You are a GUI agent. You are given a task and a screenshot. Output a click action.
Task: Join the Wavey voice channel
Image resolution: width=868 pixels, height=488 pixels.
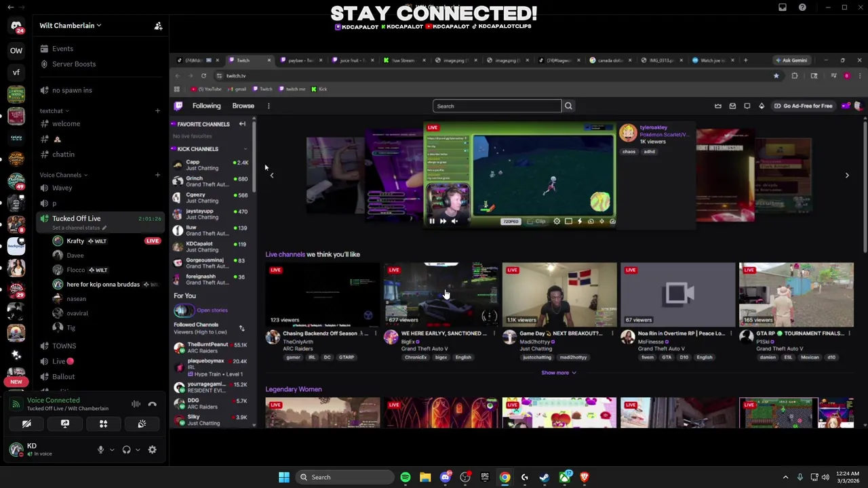pyautogui.click(x=62, y=188)
